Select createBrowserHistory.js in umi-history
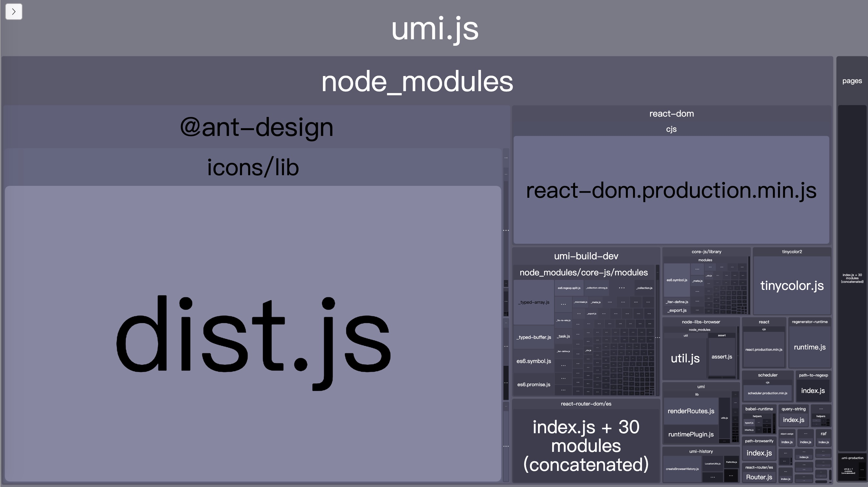Screen dimensions: 868x487 (x=682, y=469)
